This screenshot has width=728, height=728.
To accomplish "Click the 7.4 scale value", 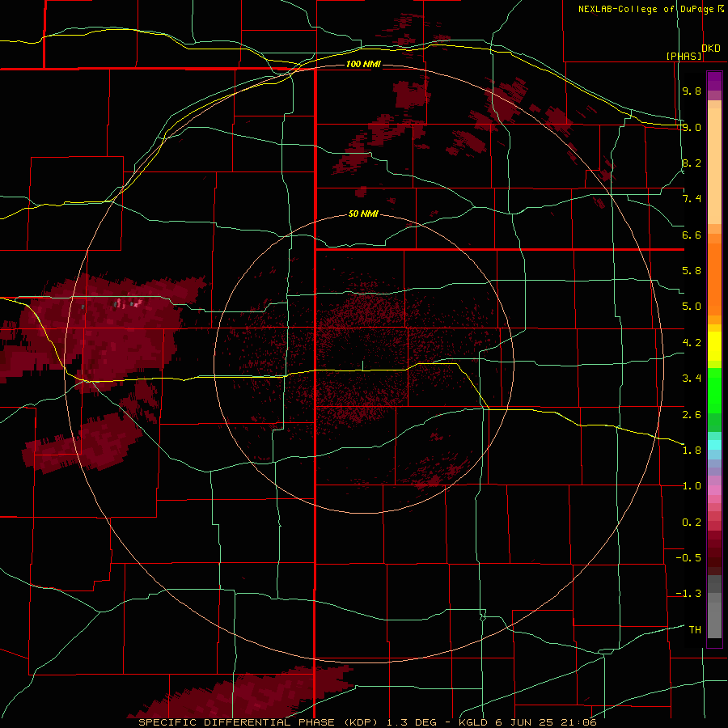I will click(x=692, y=199).
